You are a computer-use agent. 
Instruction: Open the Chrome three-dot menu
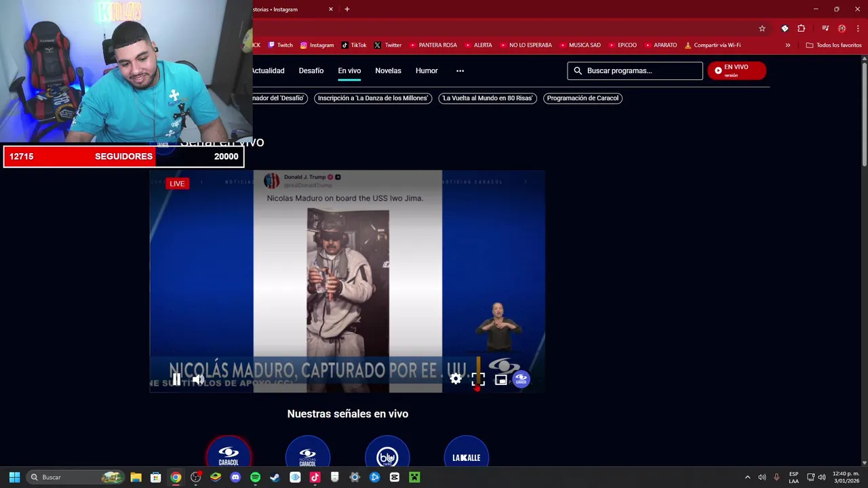[x=858, y=28]
